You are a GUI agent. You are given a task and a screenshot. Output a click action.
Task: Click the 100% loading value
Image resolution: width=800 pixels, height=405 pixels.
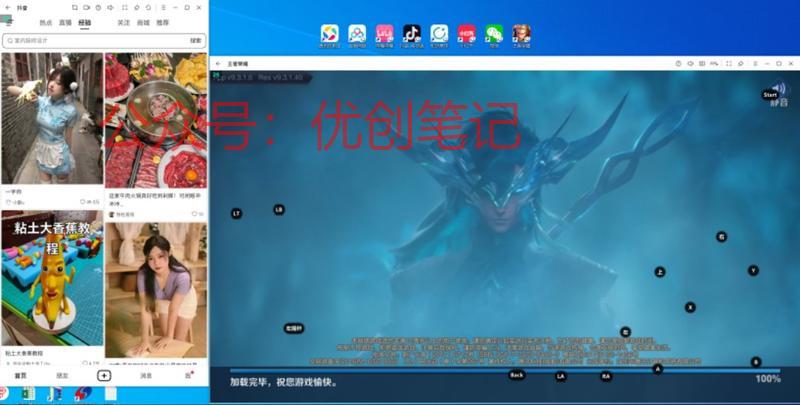pos(768,378)
